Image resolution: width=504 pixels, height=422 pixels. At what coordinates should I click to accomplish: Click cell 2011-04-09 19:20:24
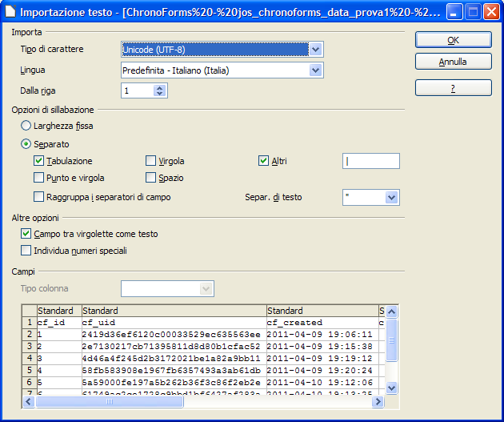[322, 371]
